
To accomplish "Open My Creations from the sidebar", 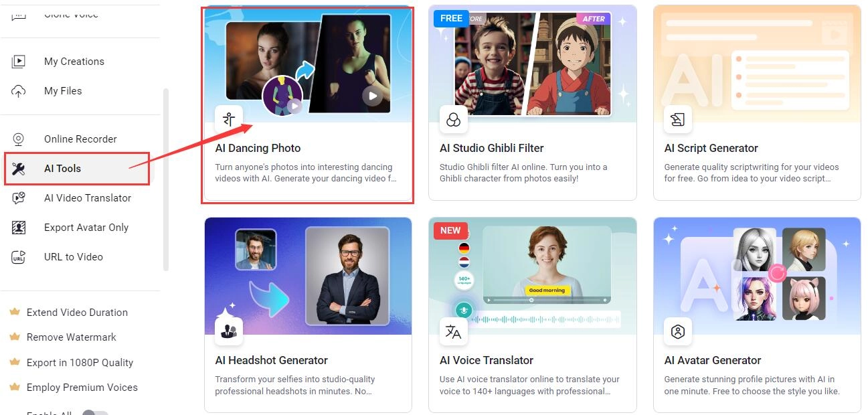I will coord(74,62).
